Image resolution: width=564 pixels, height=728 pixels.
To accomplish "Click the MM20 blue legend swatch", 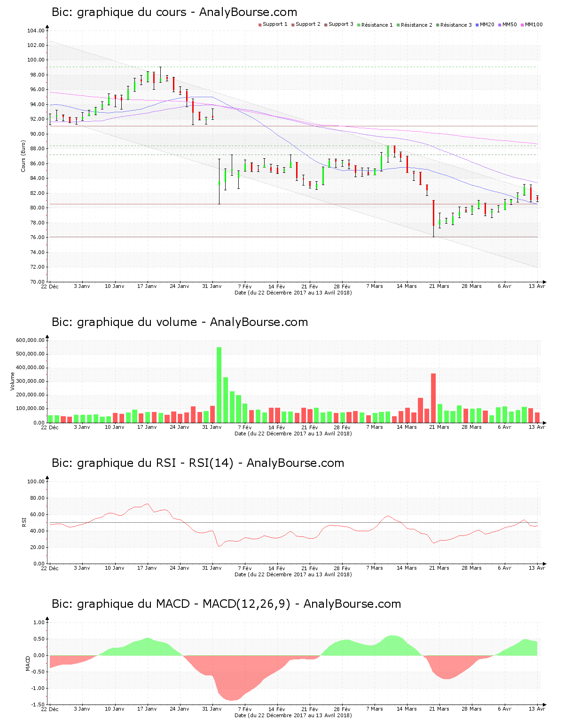I will [x=477, y=24].
